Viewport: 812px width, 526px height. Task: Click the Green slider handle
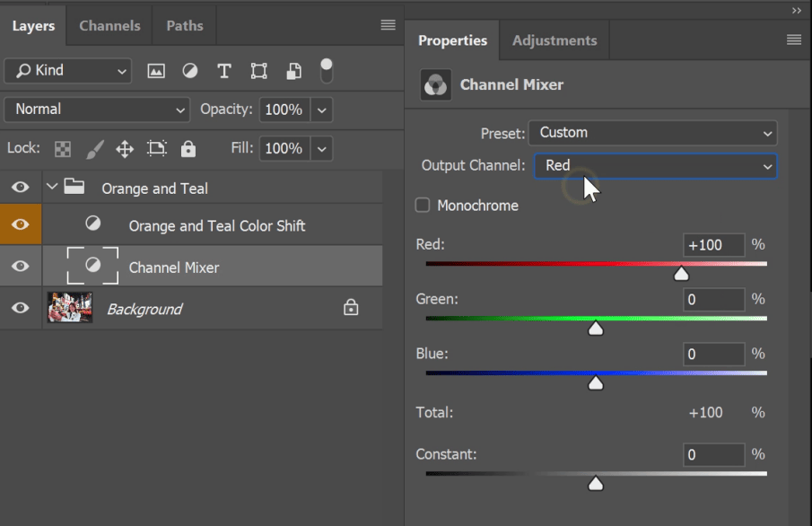pos(596,329)
